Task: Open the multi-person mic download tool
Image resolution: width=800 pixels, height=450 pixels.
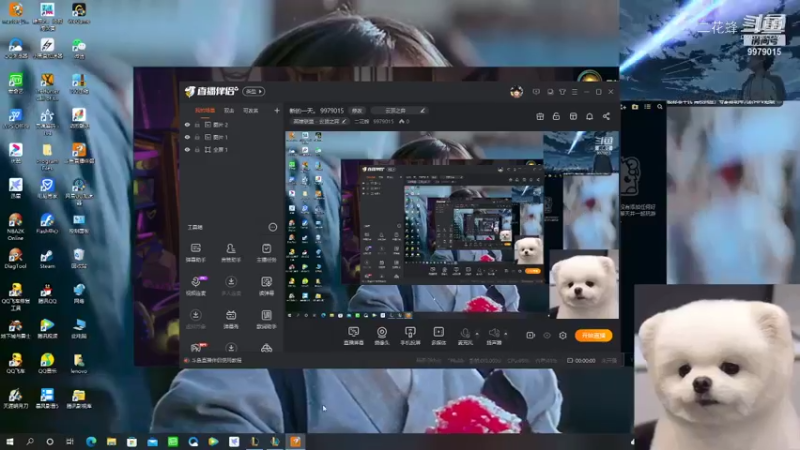Action: (231, 286)
